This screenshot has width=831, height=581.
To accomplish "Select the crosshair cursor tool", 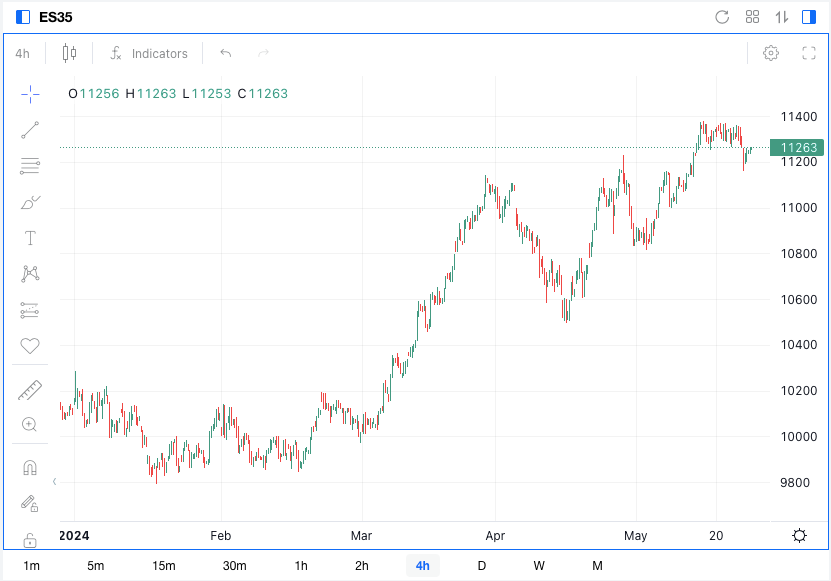I will pyautogui.click(x=30, y=94).
